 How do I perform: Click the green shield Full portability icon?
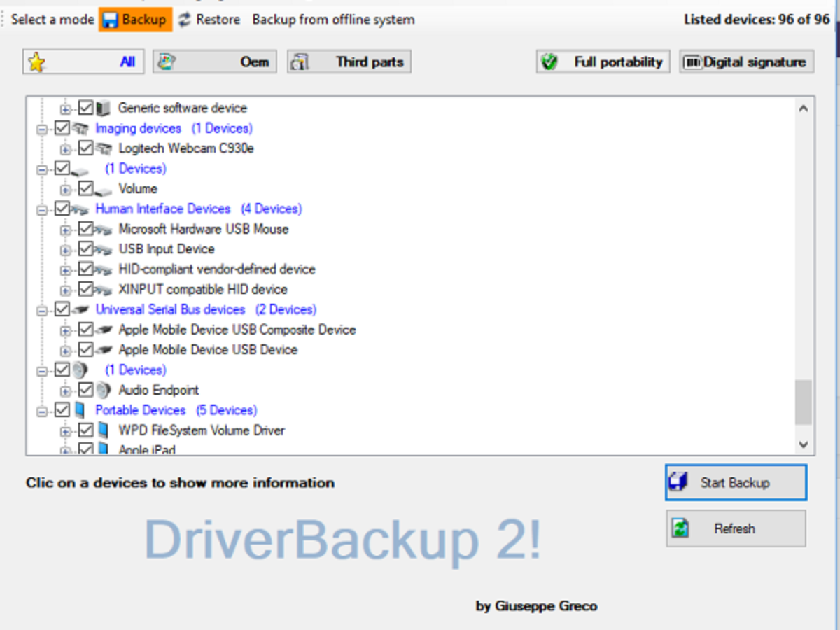(x=549, y=62)
